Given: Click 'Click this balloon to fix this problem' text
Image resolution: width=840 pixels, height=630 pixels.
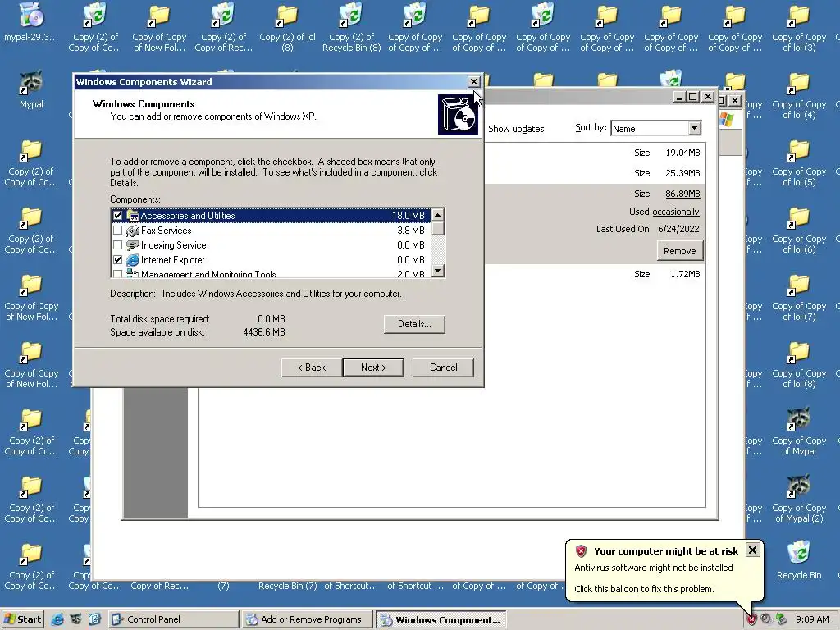Looking at the screenshot, I should click(x=644, y=589).
